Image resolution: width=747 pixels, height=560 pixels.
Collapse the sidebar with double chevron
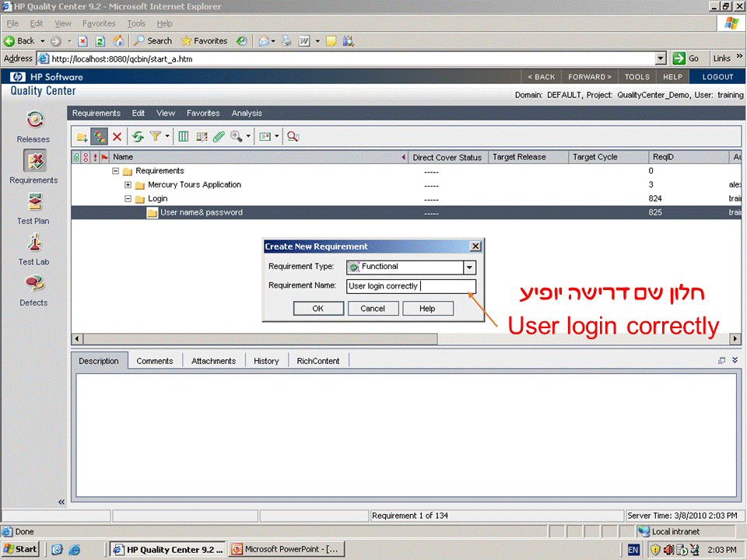[61, 502]
